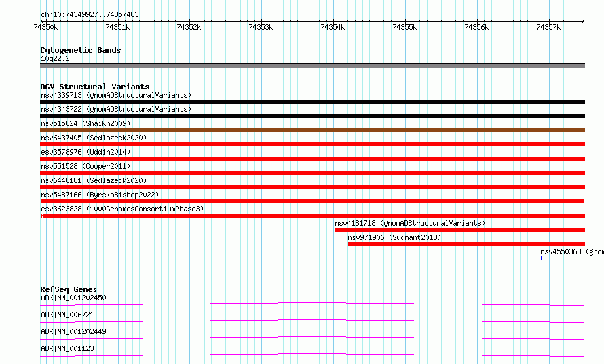604x364 pixels.
Task: Click the chr10:74349927..74357483 coordinate label
Action: point(90,14)
